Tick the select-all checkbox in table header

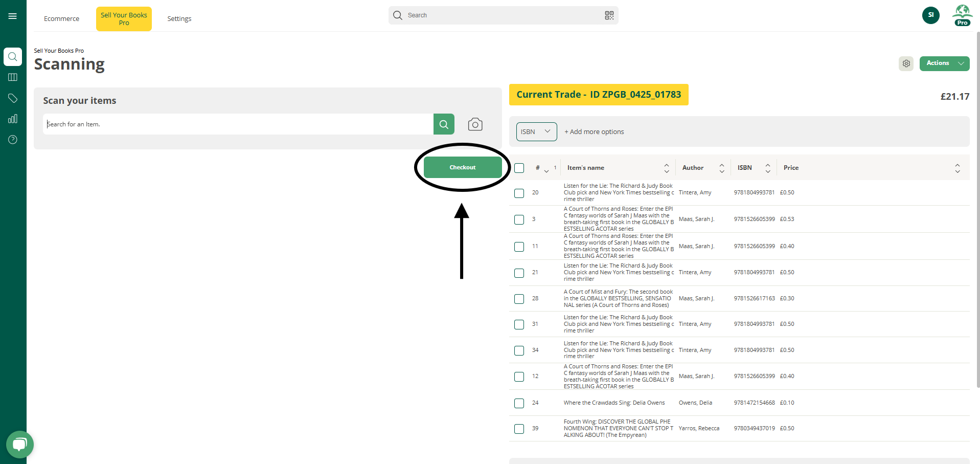(x=519, y=168)
